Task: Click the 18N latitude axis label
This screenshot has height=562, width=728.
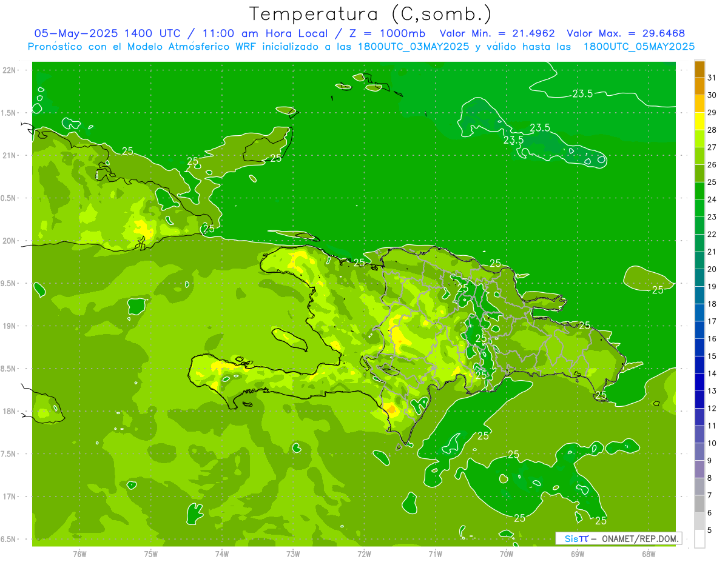Action: point(8,411)
